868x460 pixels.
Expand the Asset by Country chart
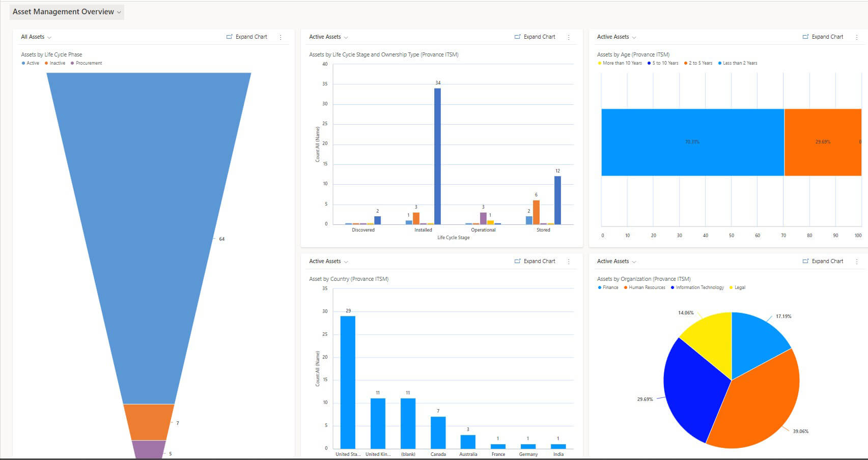(x=535, y=262)
